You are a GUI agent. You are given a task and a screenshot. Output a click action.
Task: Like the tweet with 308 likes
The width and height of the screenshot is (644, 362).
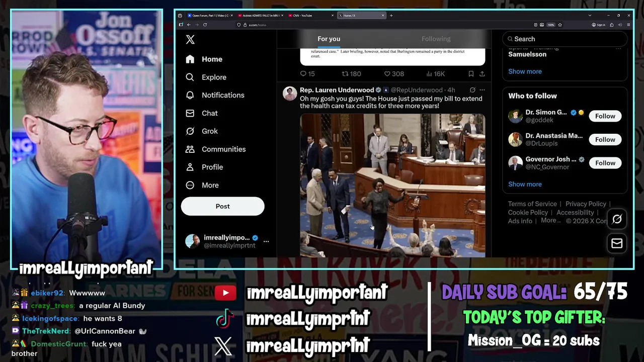pyautogui.click(x=394, y=74)
